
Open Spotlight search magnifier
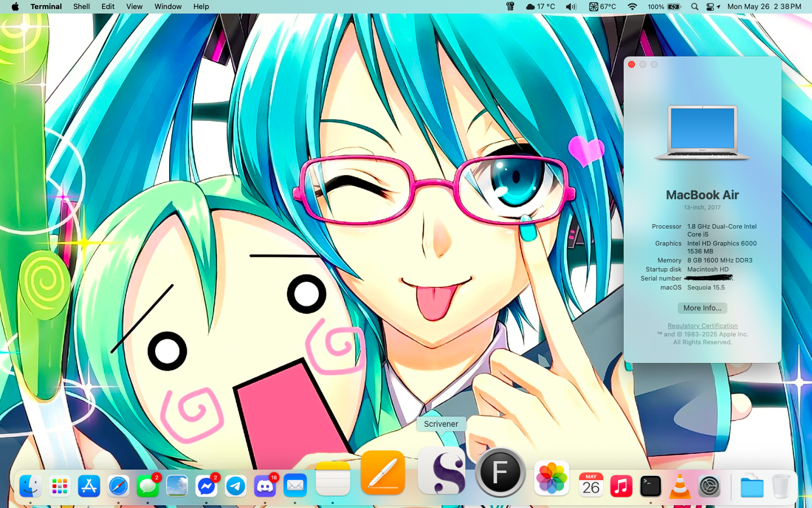tap(695, 7)
